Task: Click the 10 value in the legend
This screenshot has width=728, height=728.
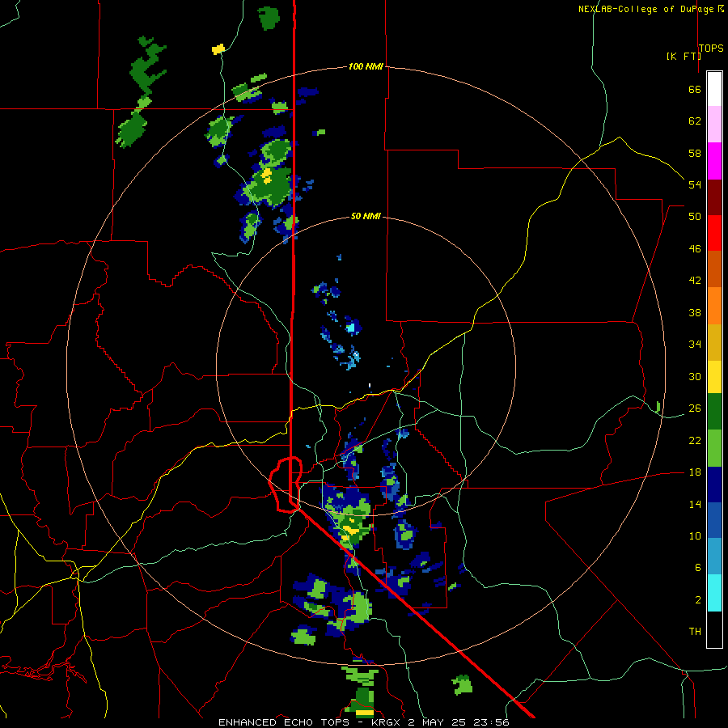Action: click(695, 536)
